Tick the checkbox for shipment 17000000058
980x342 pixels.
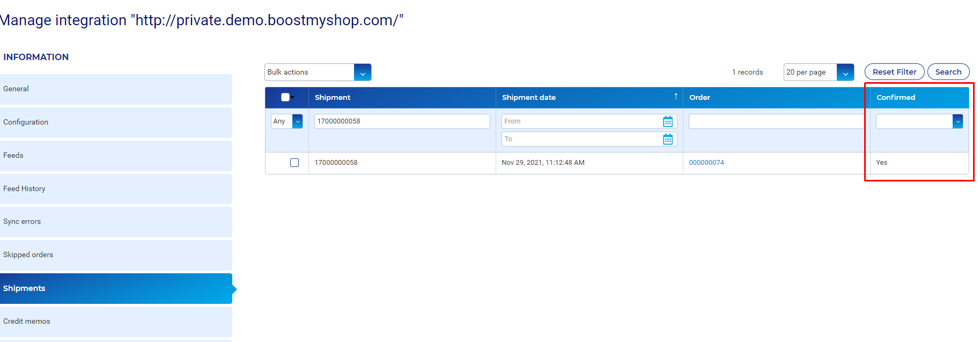click(x=294, y=163)
